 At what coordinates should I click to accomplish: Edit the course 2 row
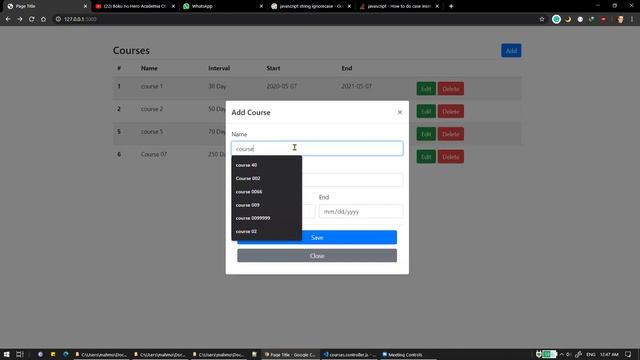pos(426,111)
